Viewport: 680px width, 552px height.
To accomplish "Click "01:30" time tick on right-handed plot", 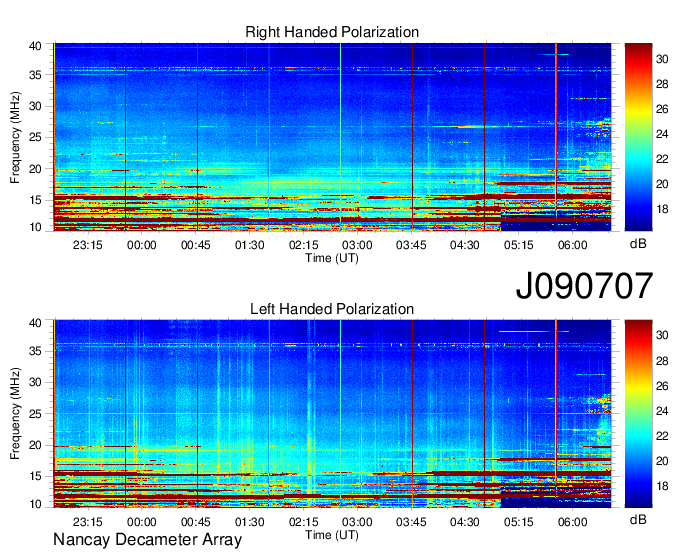I will point(249,245).
